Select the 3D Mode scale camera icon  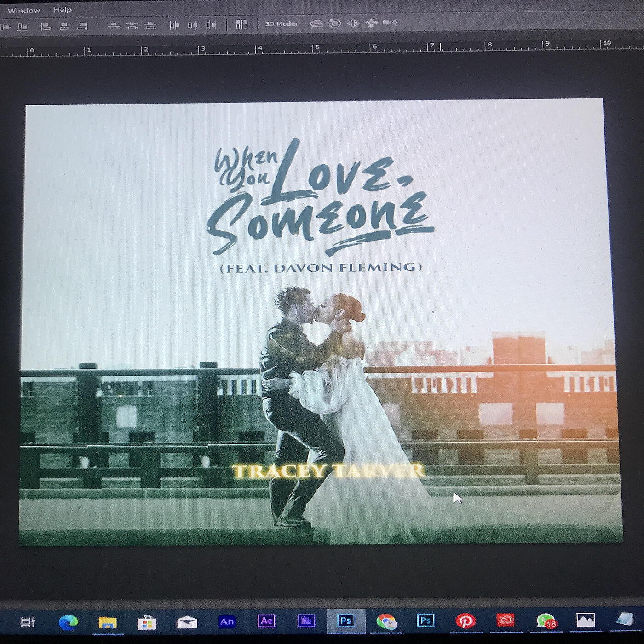(x=389, y=22)
